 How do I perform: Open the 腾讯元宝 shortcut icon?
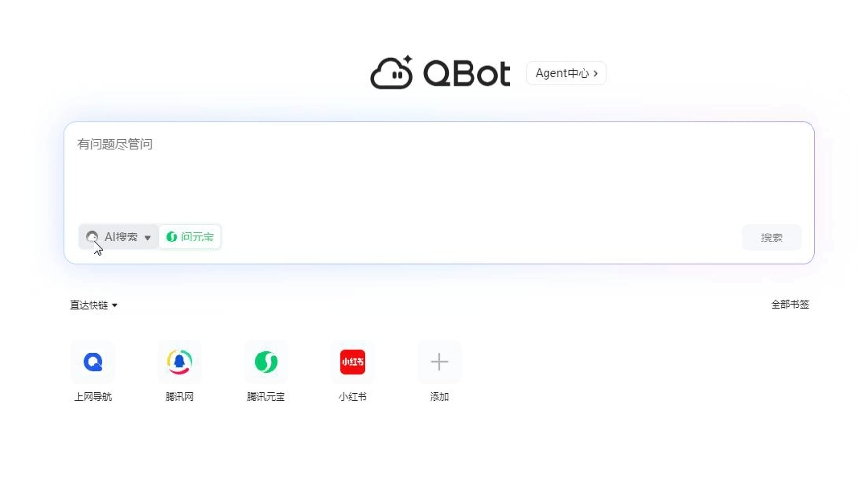pos(265,362)
